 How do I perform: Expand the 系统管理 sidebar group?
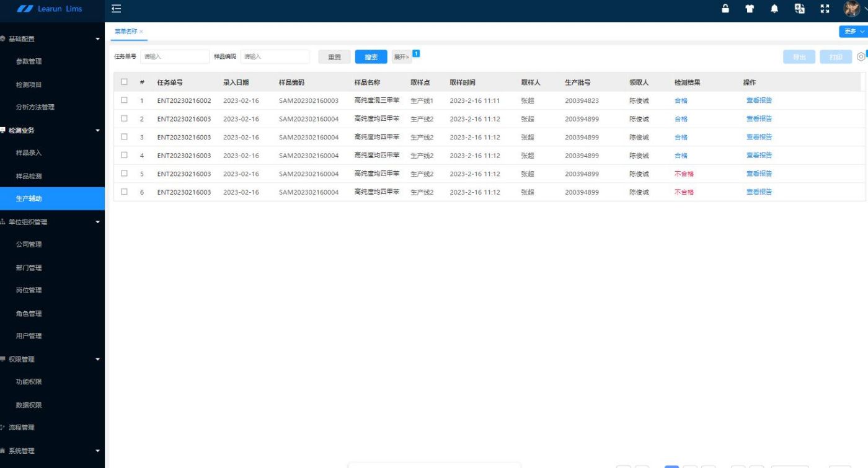pyautogui.click(x=97, y=451)
